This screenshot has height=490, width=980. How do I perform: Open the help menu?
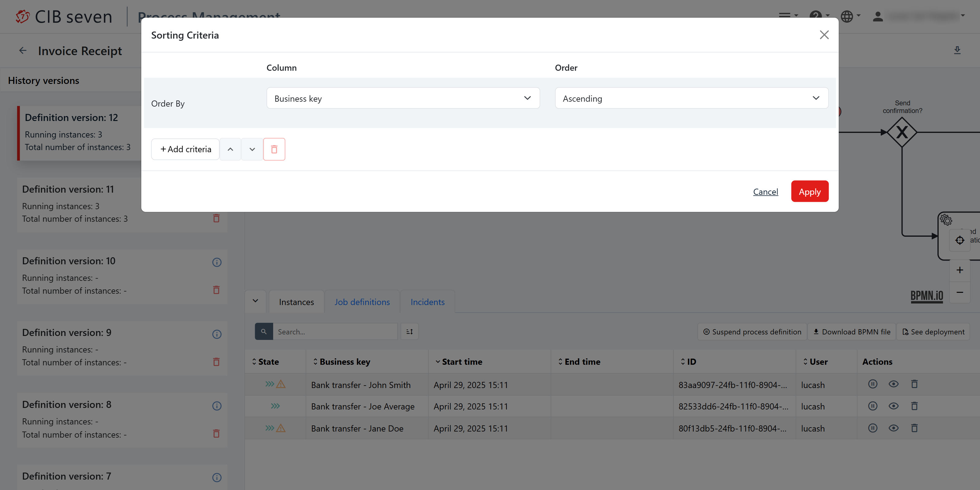[819, 16]
